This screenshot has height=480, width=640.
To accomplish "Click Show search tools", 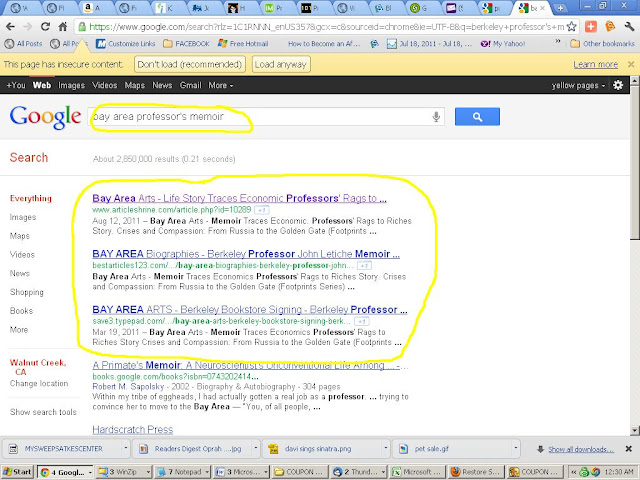I will pos(43,412).
